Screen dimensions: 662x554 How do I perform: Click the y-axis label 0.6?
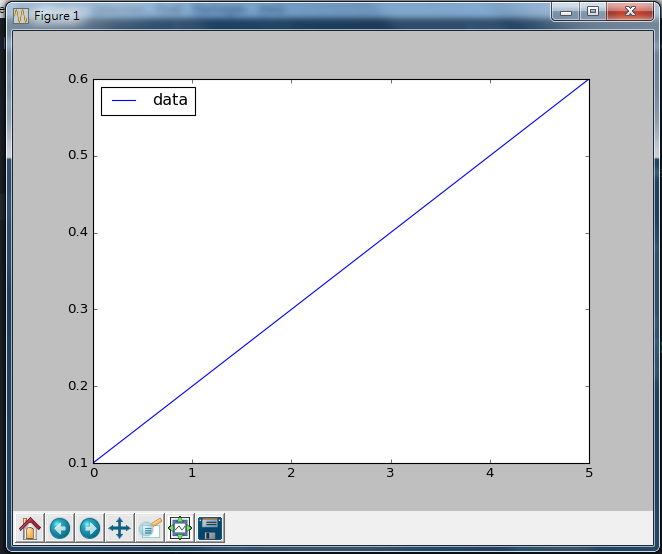(78, 79)
